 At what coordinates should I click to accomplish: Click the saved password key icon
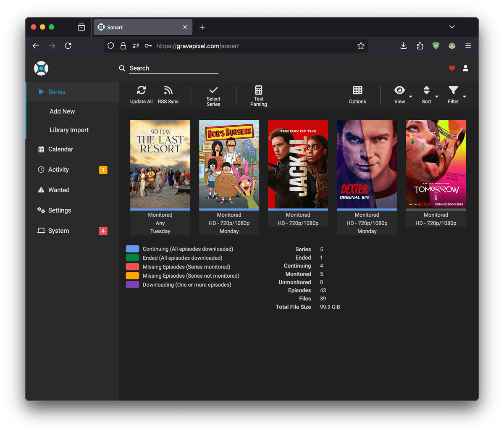click(x=148, y=46)
